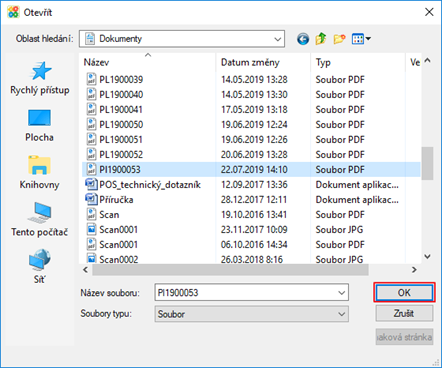Click OK to open the file

pos(404,293)
